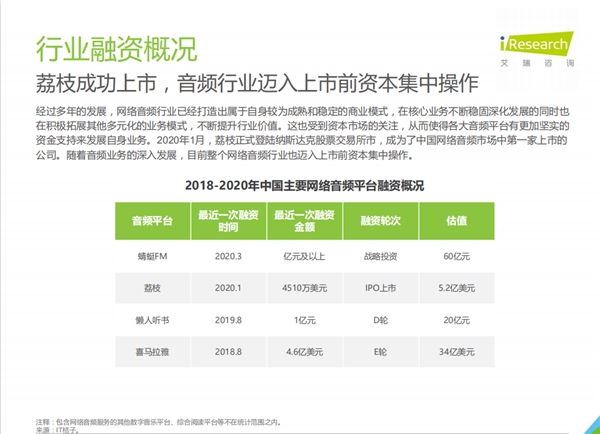Viewport: 600px width, 434px height.
Task: Select cell D轮
Action: [x=380, y=320]
